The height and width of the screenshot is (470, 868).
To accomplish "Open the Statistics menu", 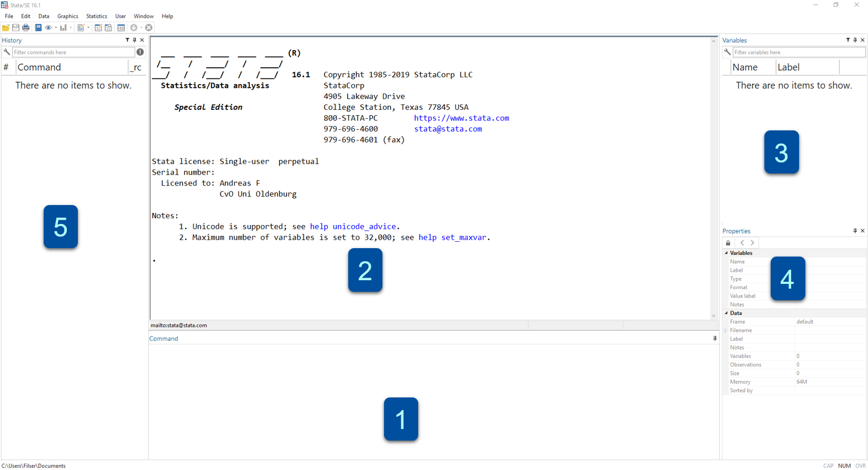I will pyautogui.click(x=97, y=16).
